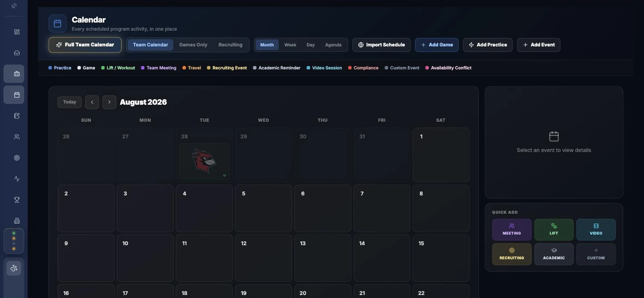644x298 pixels.
Task: Click the August 2026 month title
Action: [x=143, y=102]
